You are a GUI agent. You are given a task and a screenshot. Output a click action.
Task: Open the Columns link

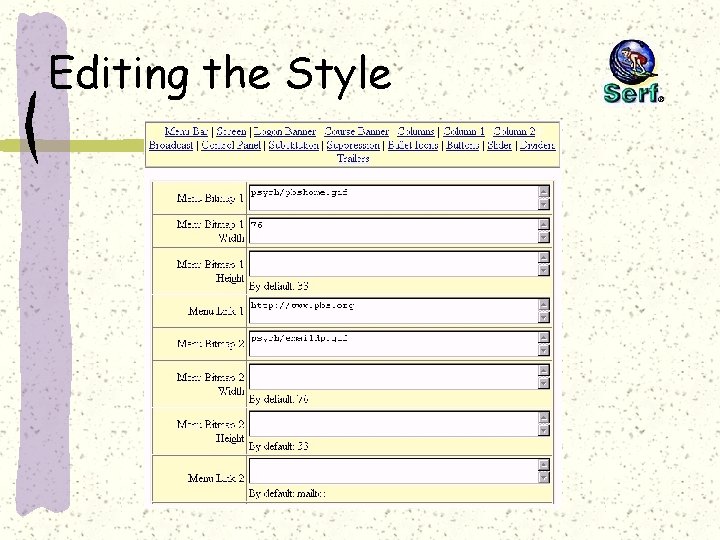tap(416, 131)
